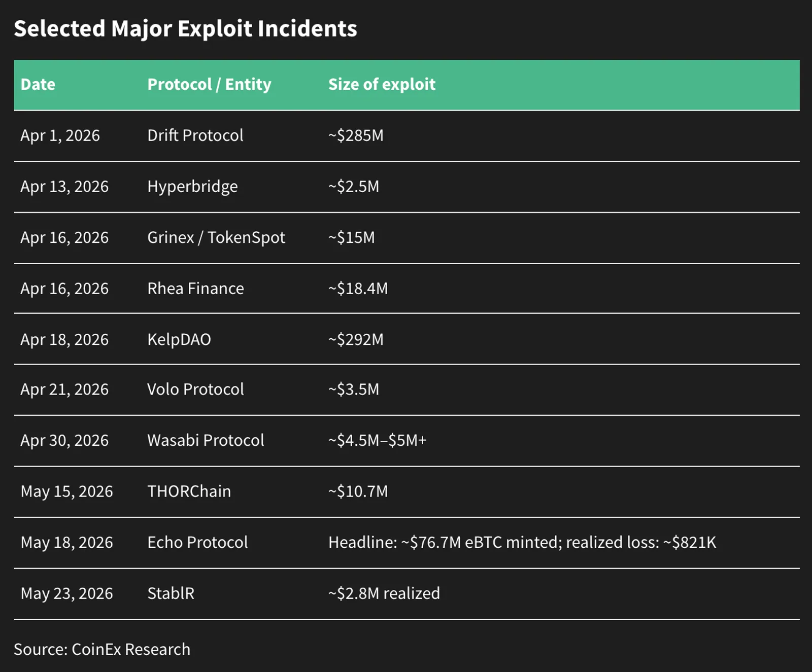Screen dimensions: 812x672
Task: Select the THORChain protocol cell
Action: click(189, 491)
